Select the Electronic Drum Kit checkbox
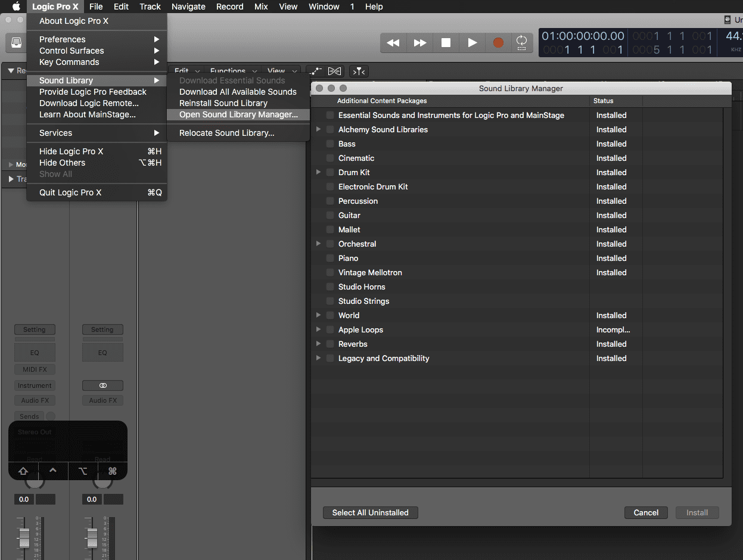This screenshot has width=743, height=560. click(x=330, y=186)
